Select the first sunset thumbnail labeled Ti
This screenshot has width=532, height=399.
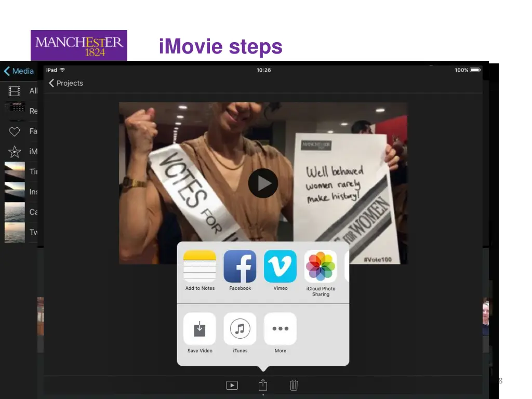[15, 171]
